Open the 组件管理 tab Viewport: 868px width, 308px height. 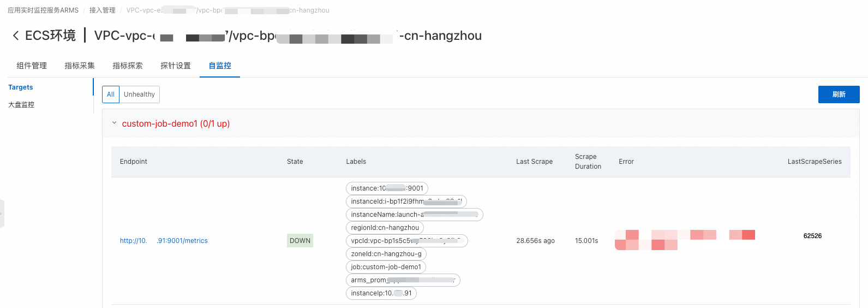[x=32, y=66]
